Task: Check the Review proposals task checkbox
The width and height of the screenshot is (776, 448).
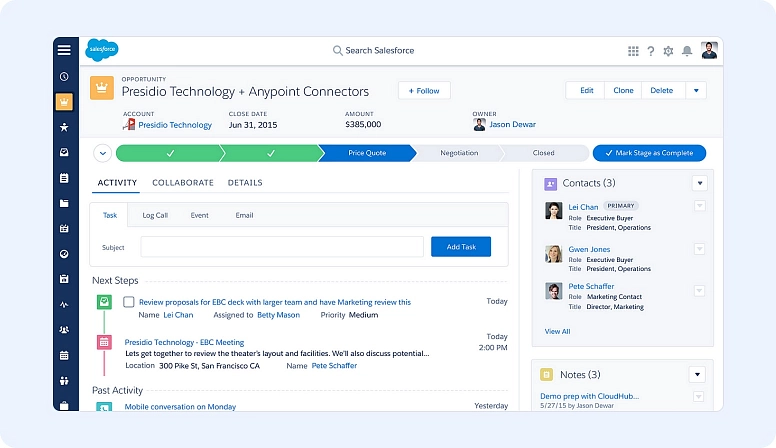Action: [x=129, y=301]
